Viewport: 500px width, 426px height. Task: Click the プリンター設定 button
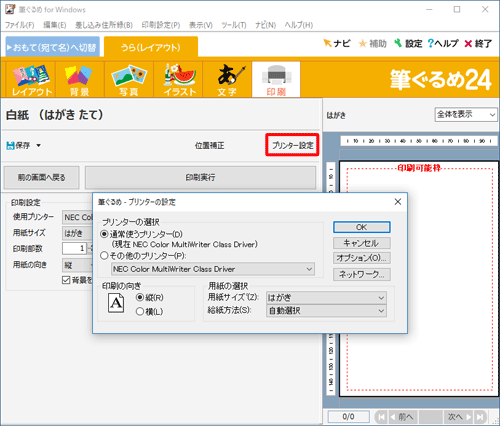(292, 145)
